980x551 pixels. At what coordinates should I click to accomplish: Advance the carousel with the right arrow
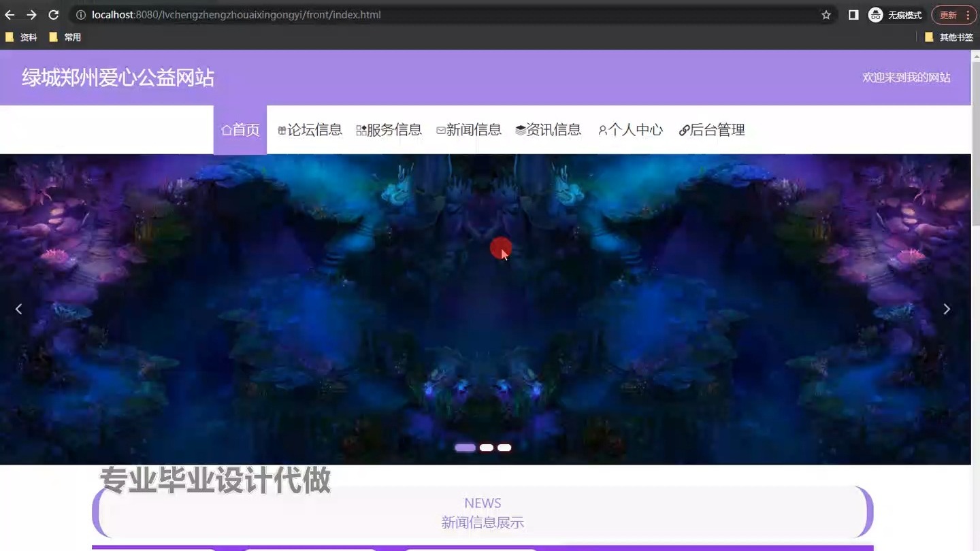[x=947, y=309]
